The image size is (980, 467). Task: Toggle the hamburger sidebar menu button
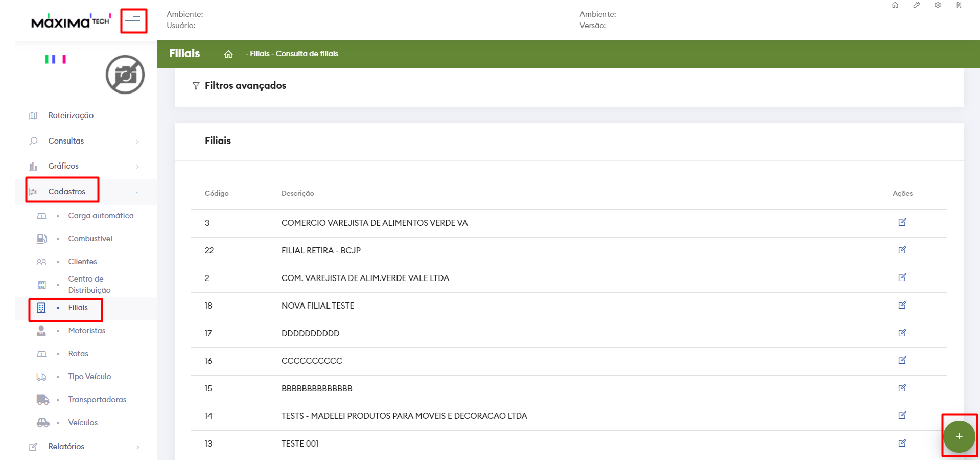[x=134, y=21]
